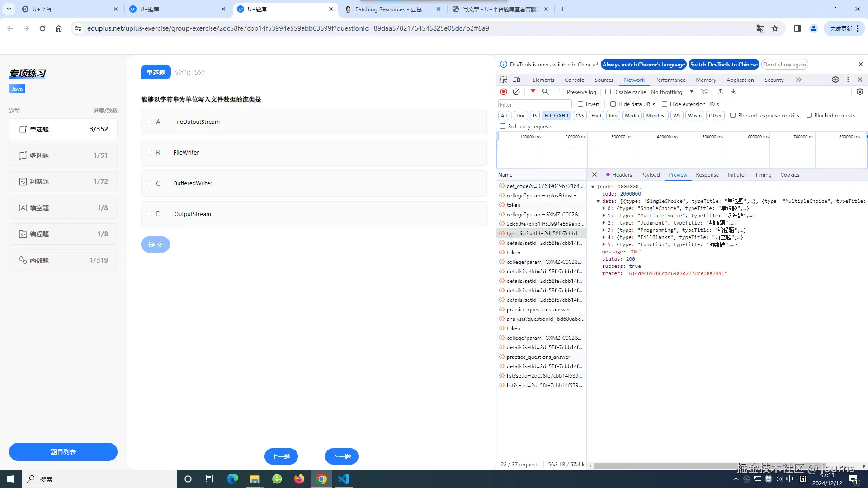The height and width of the screenshot is (488, 868).
Task: Click Switch DevTools to Chinese
Action: [x=723, y=65]
